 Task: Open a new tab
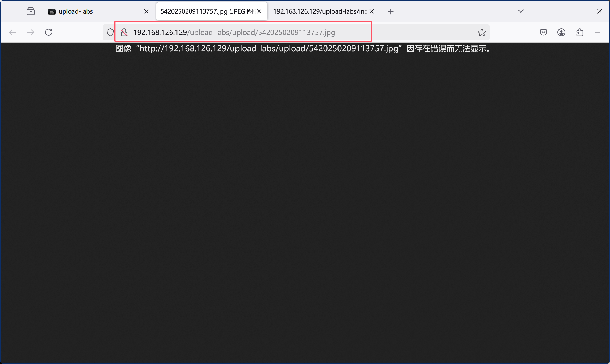pos(391,11)
